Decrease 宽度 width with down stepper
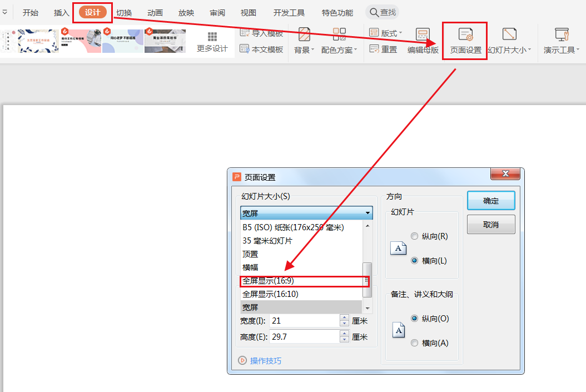 (x=345, y=324)
